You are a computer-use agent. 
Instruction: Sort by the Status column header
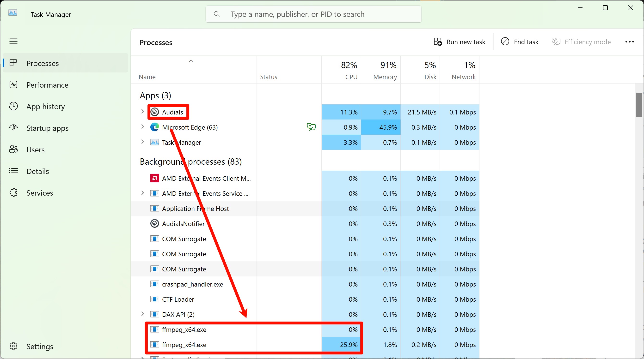click(289, 70)
